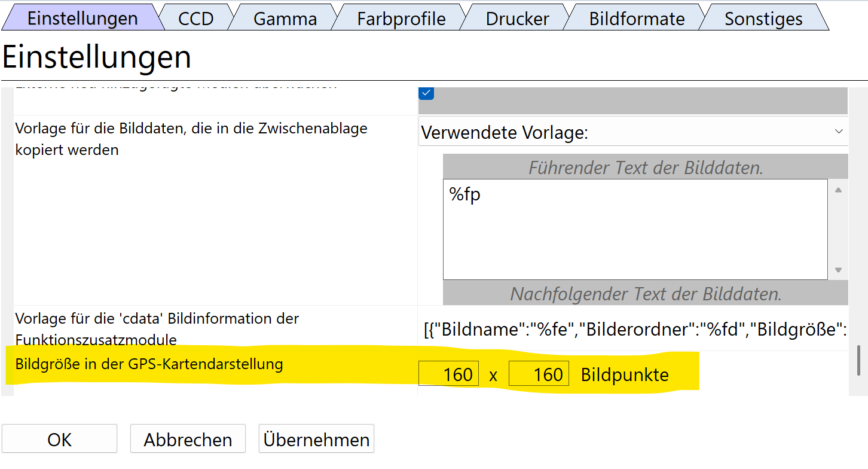Click the '%fp' leading text area
Screen dimensions: 868x469
pos(635,229)
